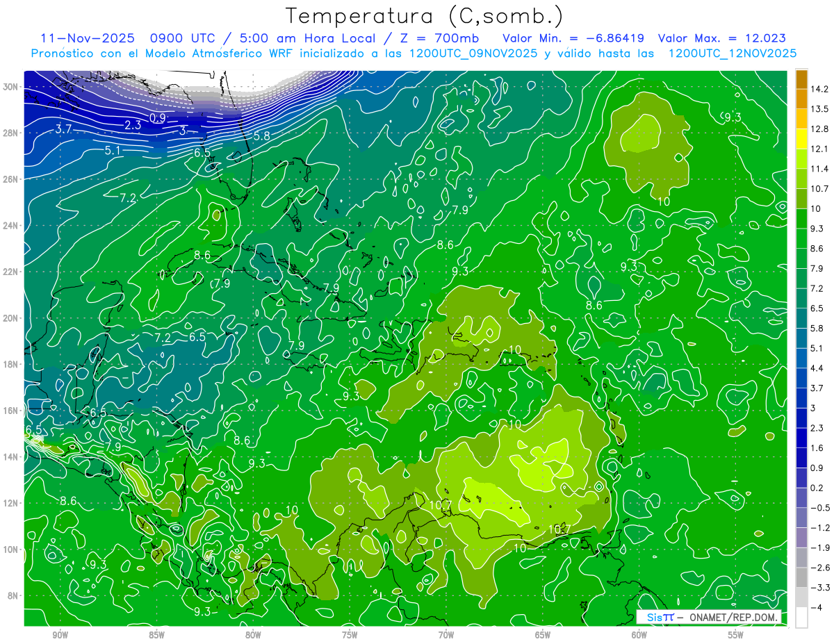Click the white swatch below -4 on legend
Viewport: 834px width, 644px height.
(801, 617)
